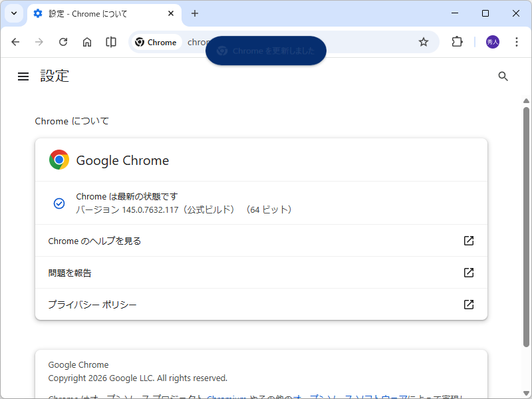The height and width of the screenshot is (399, 532).
Task: Select the 設定 - Chrome について tab
Action: (93, 13)
